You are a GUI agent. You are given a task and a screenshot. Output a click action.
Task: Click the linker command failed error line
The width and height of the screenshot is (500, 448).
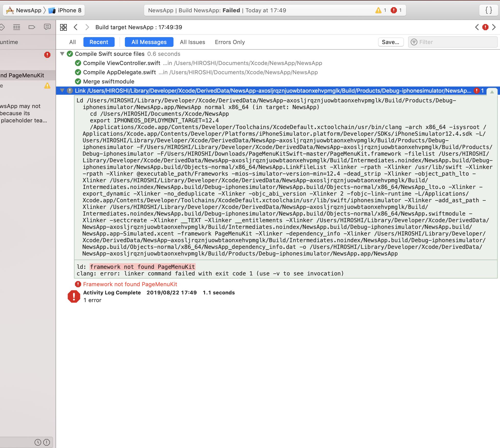click(x=210, y=273)
